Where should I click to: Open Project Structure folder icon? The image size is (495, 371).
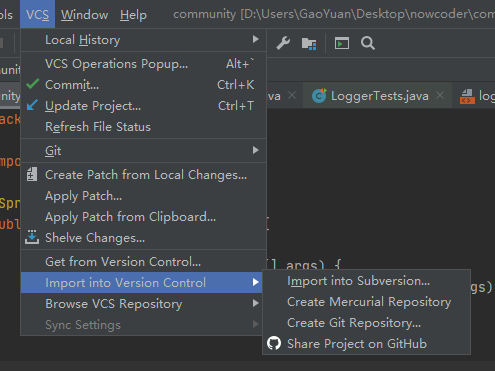tap(309, 44)
